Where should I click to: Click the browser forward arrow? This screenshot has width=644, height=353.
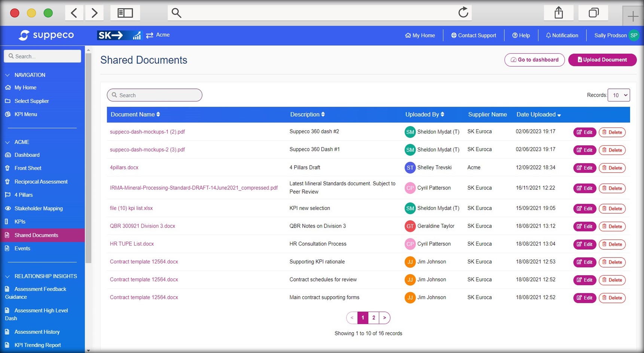tap(94, 13)
